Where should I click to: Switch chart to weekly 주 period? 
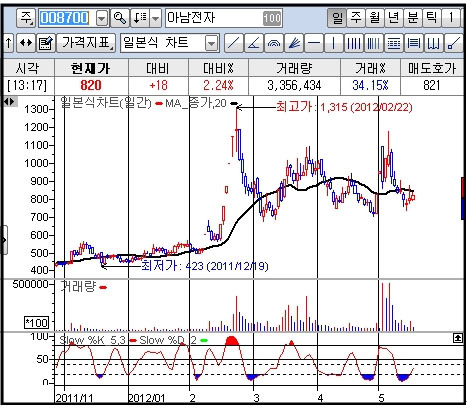coord(356,18)
